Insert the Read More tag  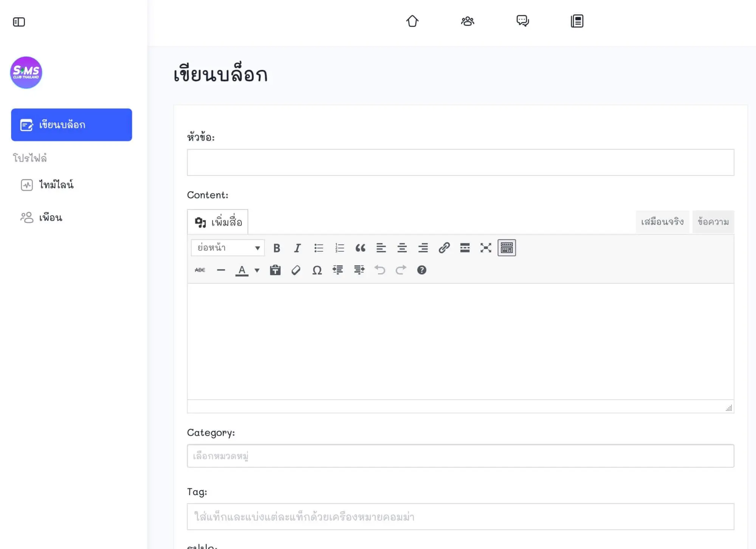[465, 248]
